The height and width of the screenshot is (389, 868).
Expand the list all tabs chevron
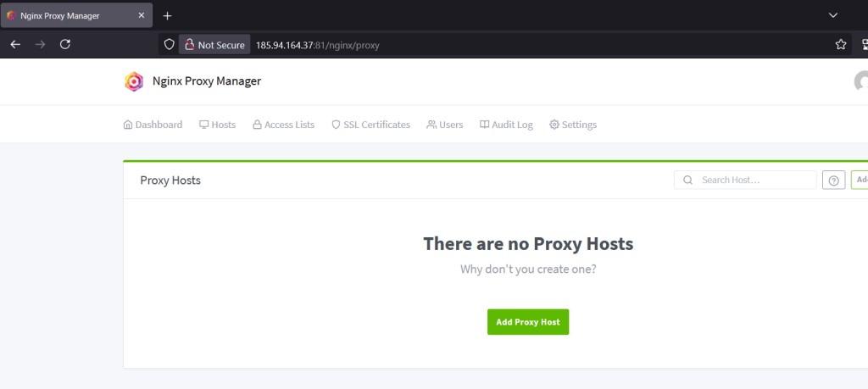(x=832, y=15)
